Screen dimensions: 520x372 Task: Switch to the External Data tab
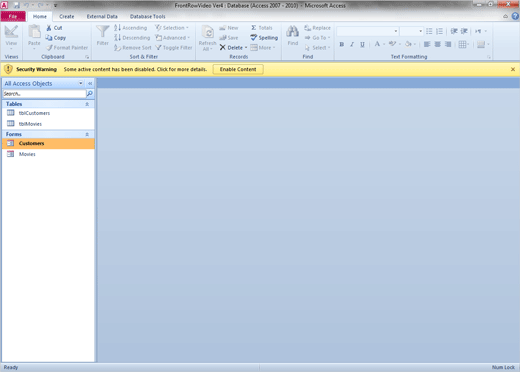[102, 16]
